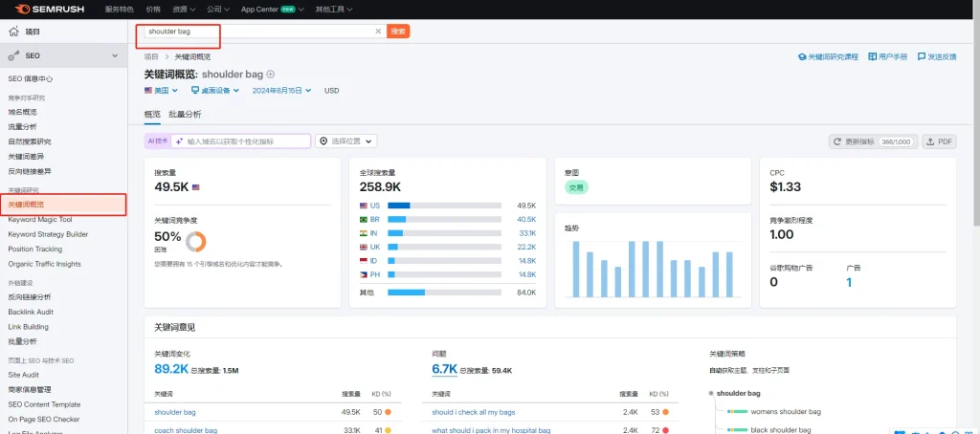This screenshot has width=980, height=434.
Task: Open Backlink Audit in sidebar
Action: [31, 313]
